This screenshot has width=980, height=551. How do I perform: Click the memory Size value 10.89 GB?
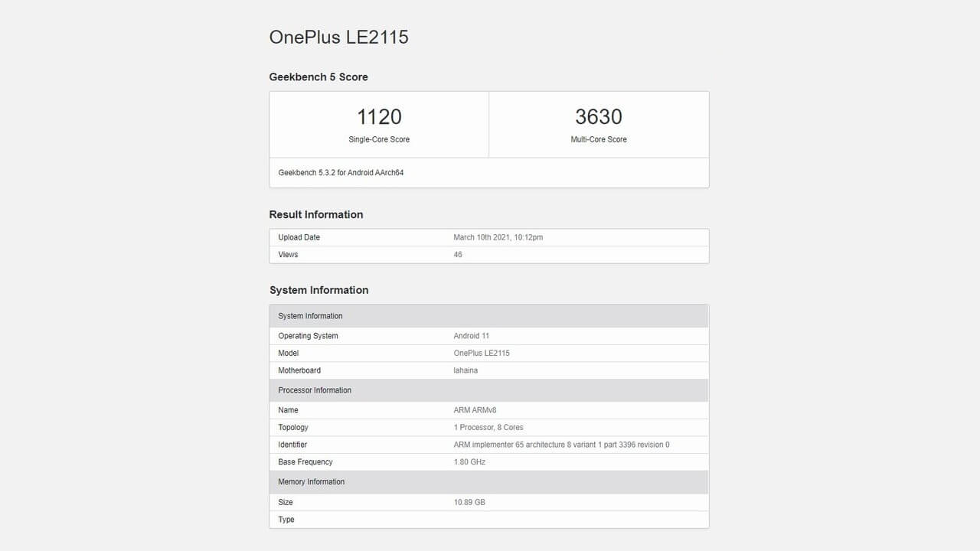pyautogui.click(x=469, y=503)
